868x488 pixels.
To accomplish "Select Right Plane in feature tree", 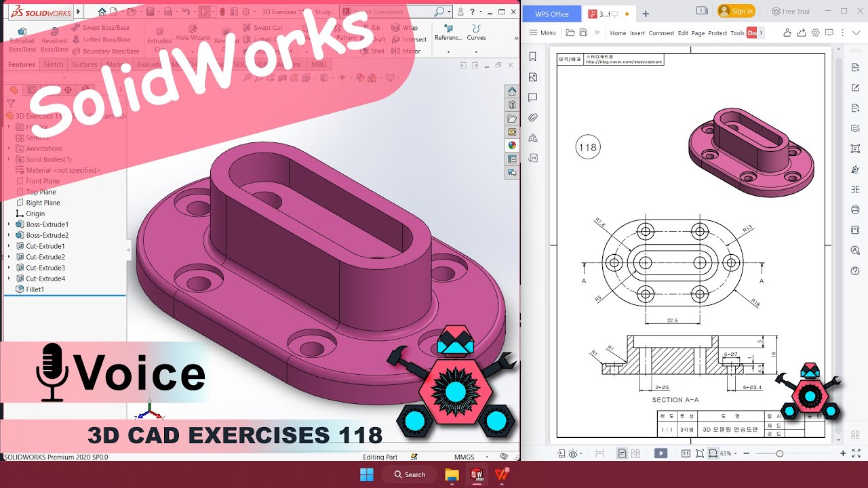I will point(38,203).
